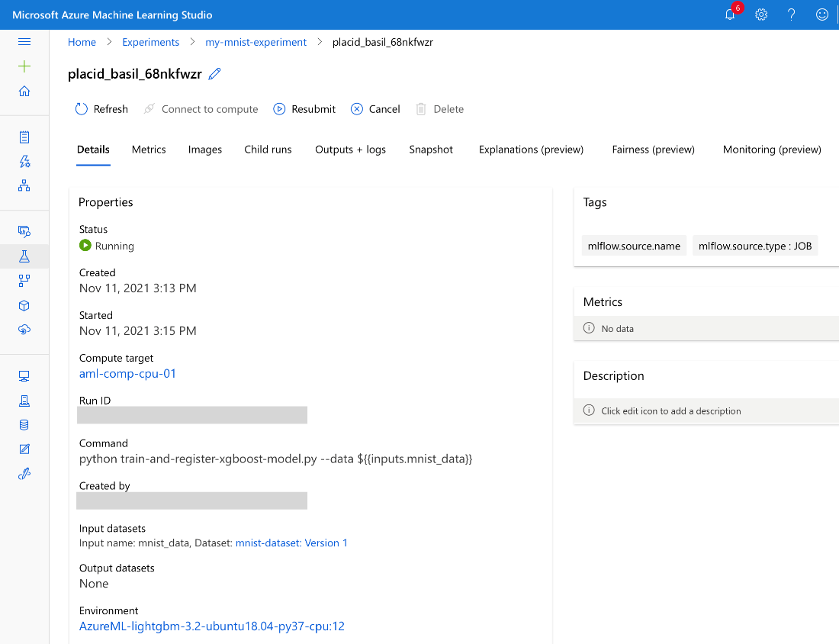Viewport: 839px width, 644px height.
Task: Click the Created date Nov 11, 2021 3:13 PM
Action: pos(138,288)
